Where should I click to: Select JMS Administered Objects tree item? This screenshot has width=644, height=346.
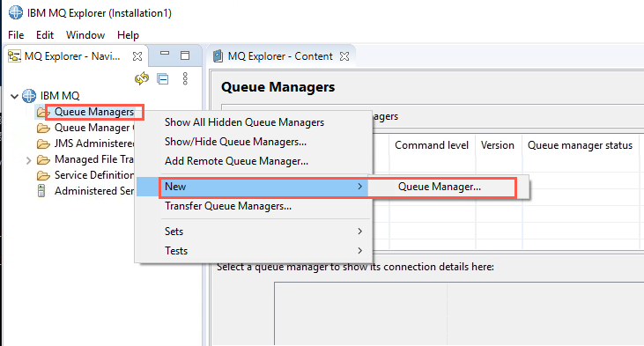(x=94, y=144)
